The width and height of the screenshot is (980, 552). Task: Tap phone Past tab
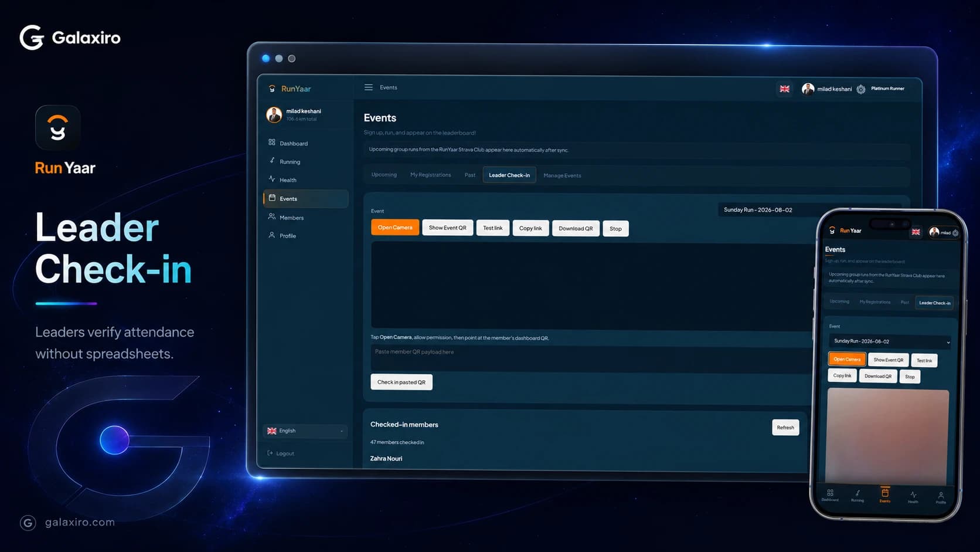coord(905,302)
